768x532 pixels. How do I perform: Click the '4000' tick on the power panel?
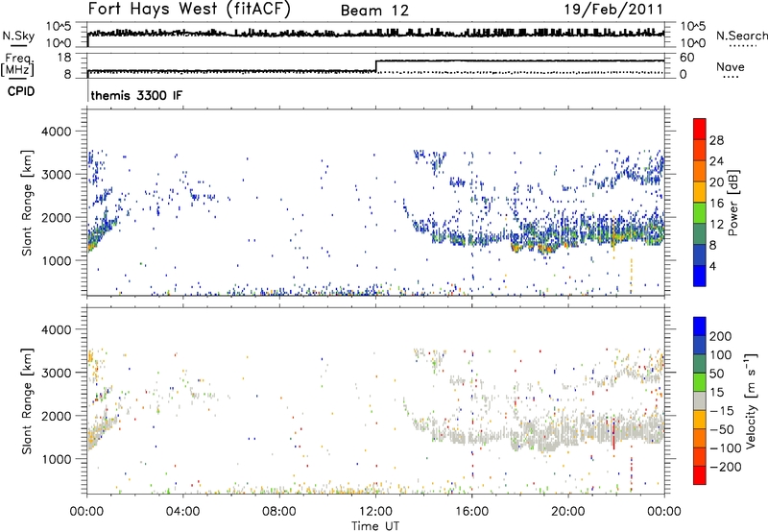[x=56, y=132]
